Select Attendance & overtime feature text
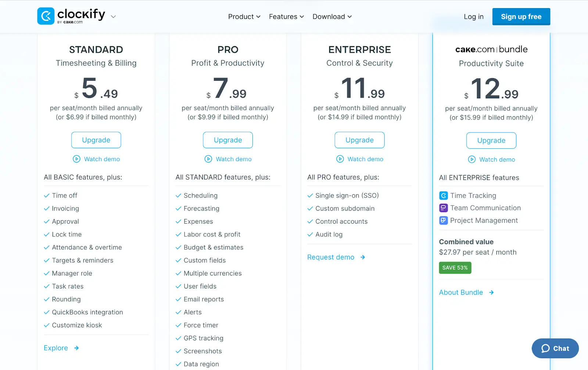Image resolution: width=588 pixels, height=370 pixels. click(87, 247)
